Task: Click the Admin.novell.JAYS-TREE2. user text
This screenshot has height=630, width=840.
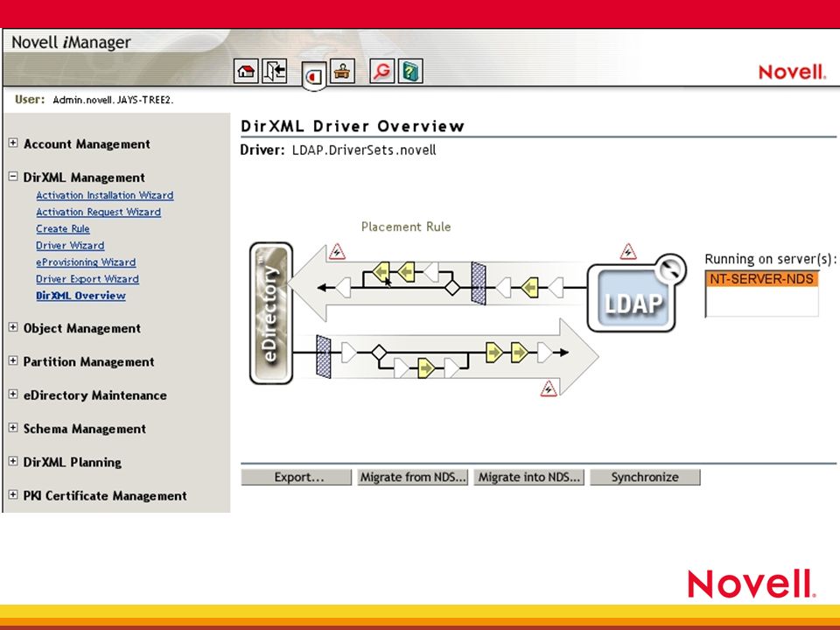Action: click(x=113, y=100)
